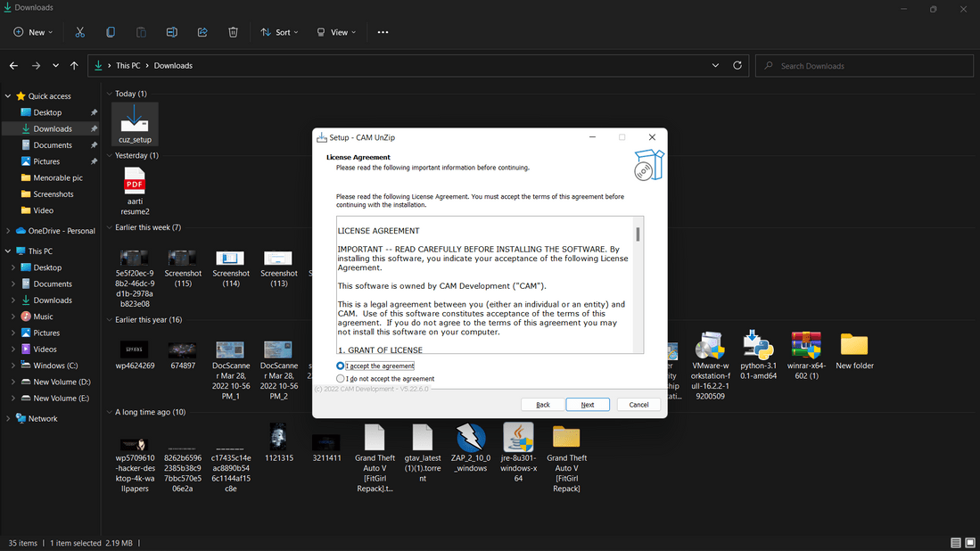The height and width of the screenshot is (551, 980).
Task: Select the cuz_setup installer file
Action: click(135, 124)
